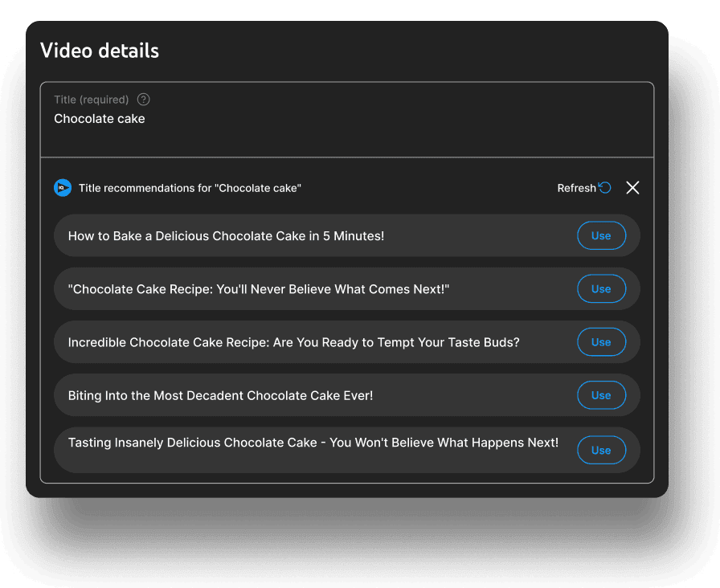Use the 'Incredible Chocolate Cake Recipe' suggestion
Image resolution: width=720 pixels, height=588 pixels.
(601, 342)
